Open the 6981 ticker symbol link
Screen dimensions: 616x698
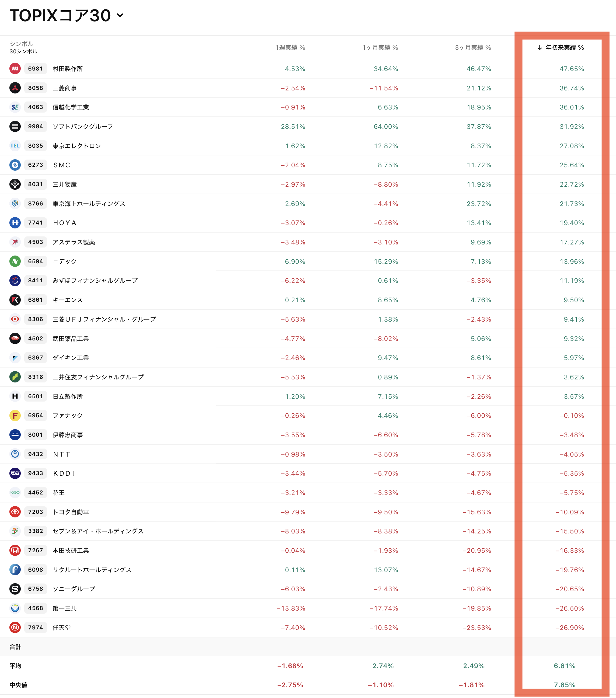click(35, 69)
